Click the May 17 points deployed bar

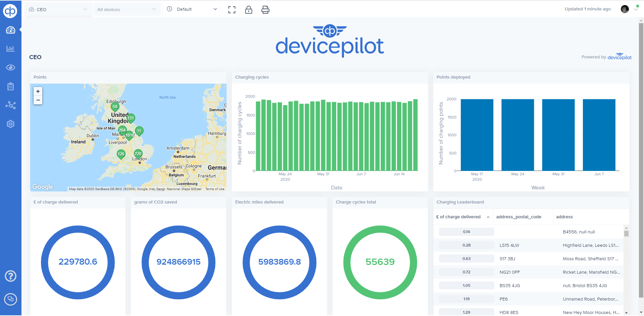pos(477,135)
